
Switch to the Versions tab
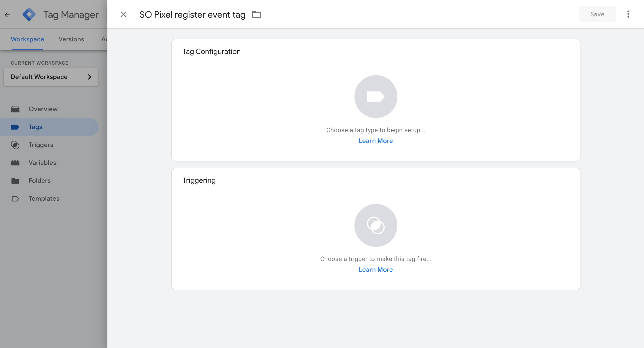[71, 39]
